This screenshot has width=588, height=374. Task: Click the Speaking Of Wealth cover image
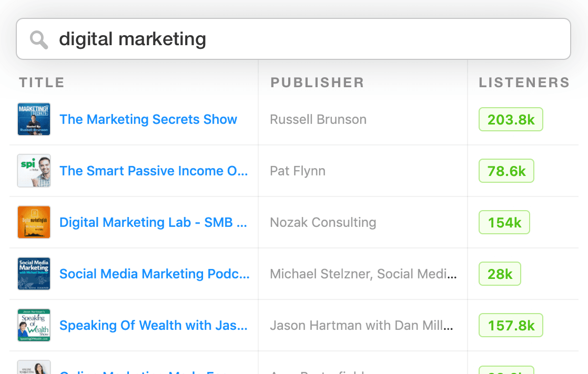click(34, 325)
